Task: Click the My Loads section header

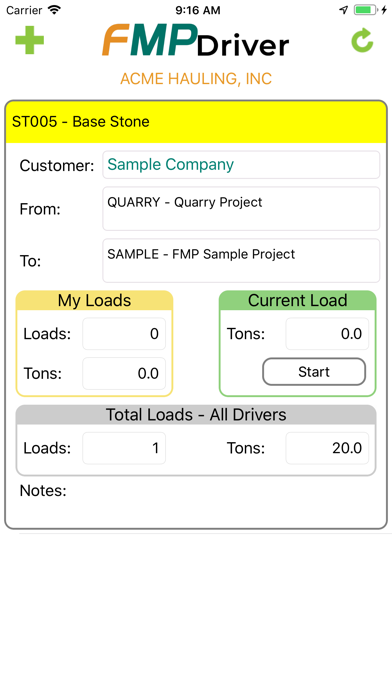Action: click(x=94, y=301)
